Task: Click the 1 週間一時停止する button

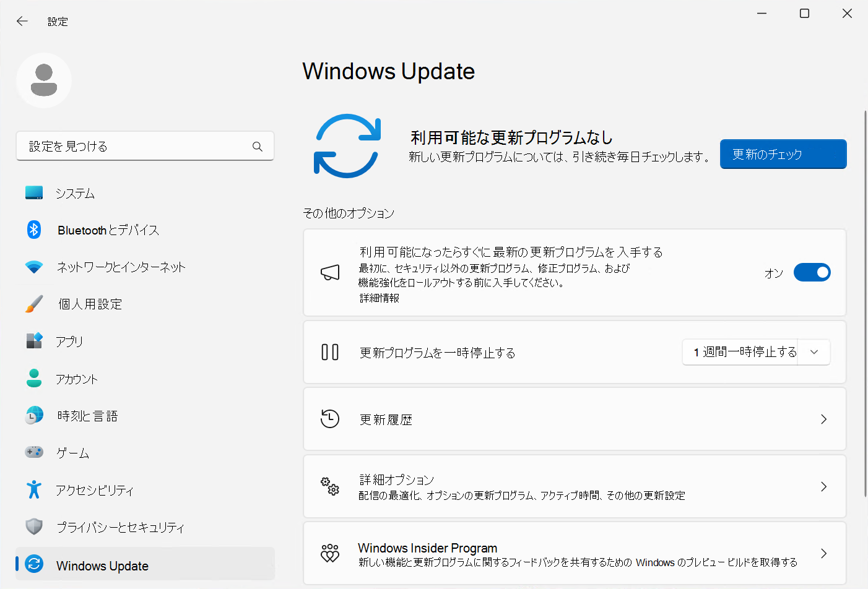Action: tap(740, 352)
